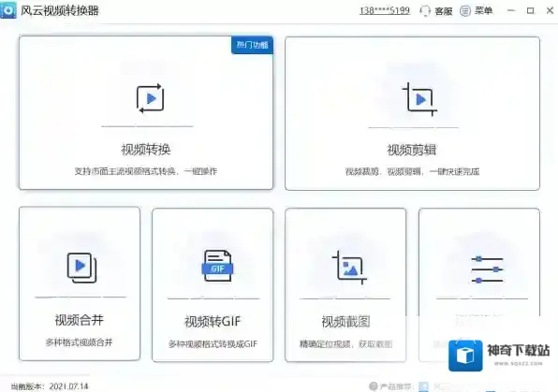Open the 视频剪辑 video crop icon
558x392 pixels.
[419, 99]
